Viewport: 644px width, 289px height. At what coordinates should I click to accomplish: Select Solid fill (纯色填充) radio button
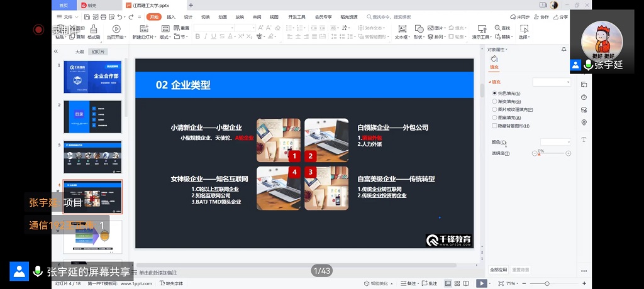tap(494, 93)
